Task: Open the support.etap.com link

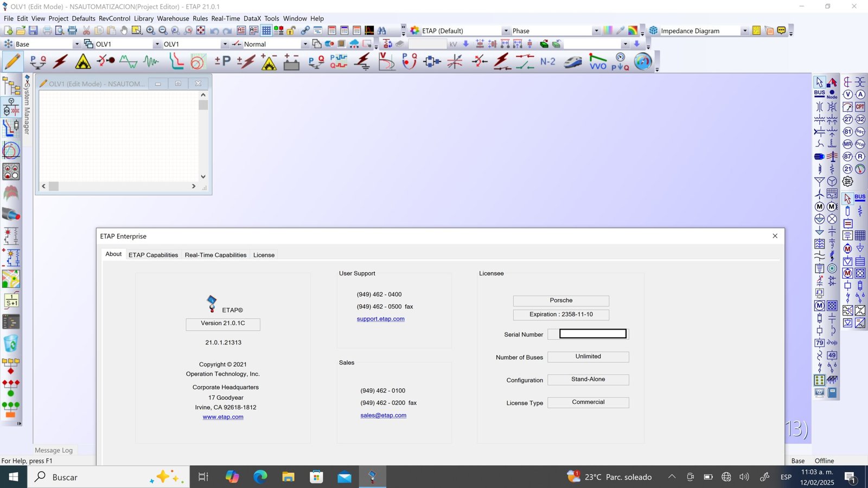Action: tap(380, 319)
